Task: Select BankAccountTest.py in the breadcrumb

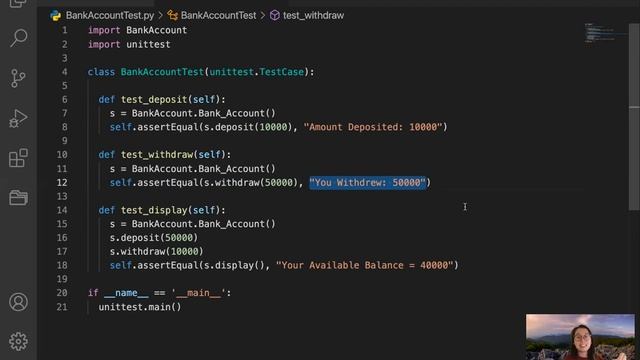Action: (110, 16)
